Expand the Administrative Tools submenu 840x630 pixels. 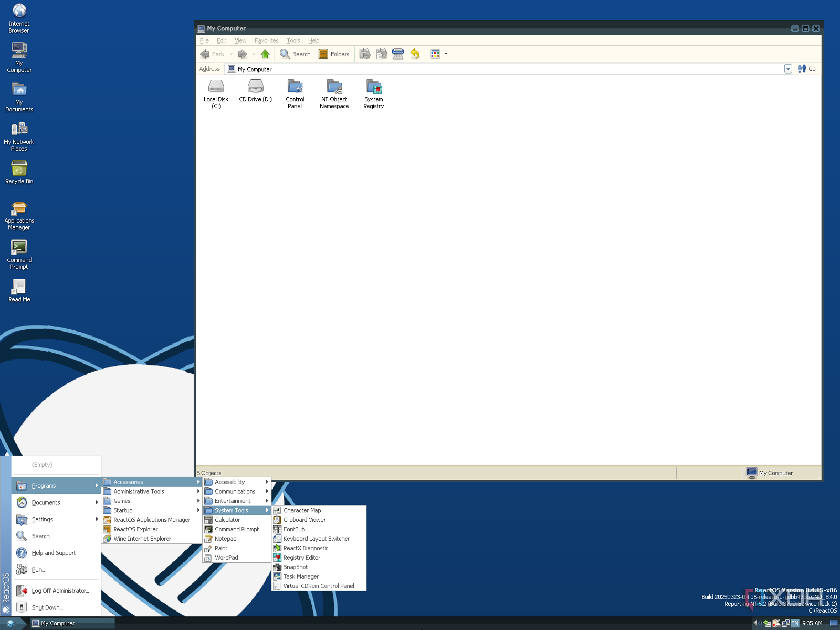pyautogui.click(x=152, y=491)
